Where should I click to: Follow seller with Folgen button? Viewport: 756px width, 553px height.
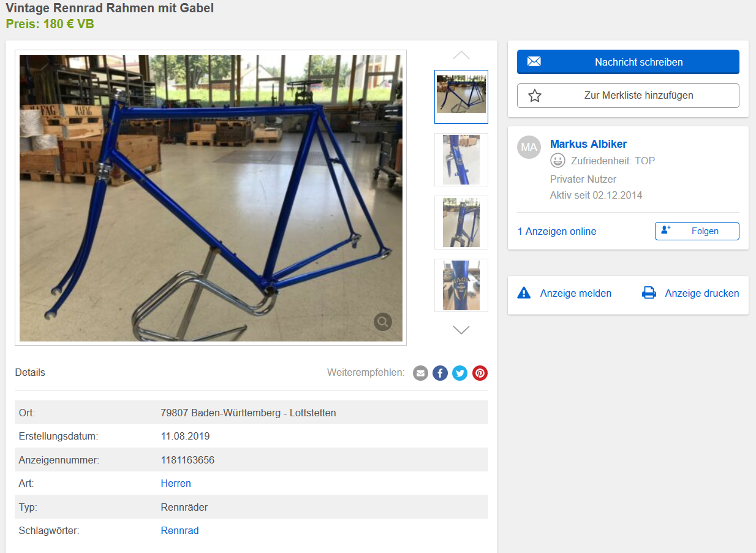pyautogui.click(x=697, y=231)
